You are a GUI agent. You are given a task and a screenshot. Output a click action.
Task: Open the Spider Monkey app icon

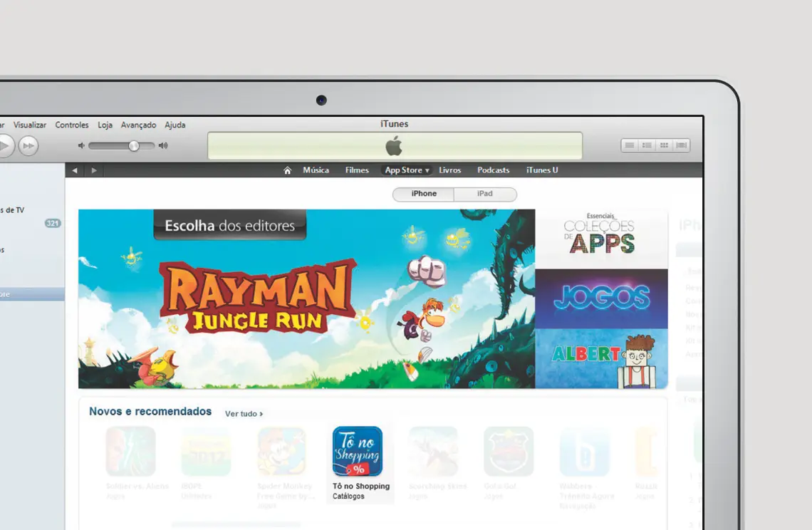[x=282, y=451]
